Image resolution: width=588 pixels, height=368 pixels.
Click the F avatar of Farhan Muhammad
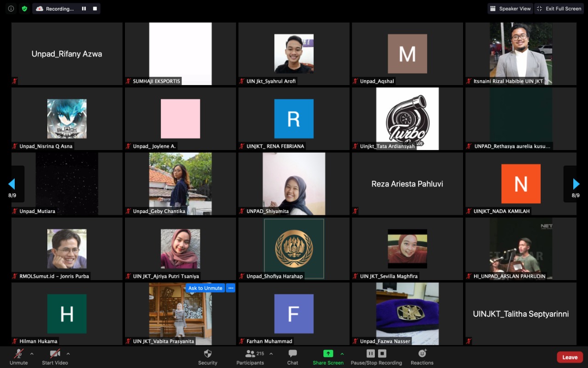pyautogui.click(x=294, y=314)
